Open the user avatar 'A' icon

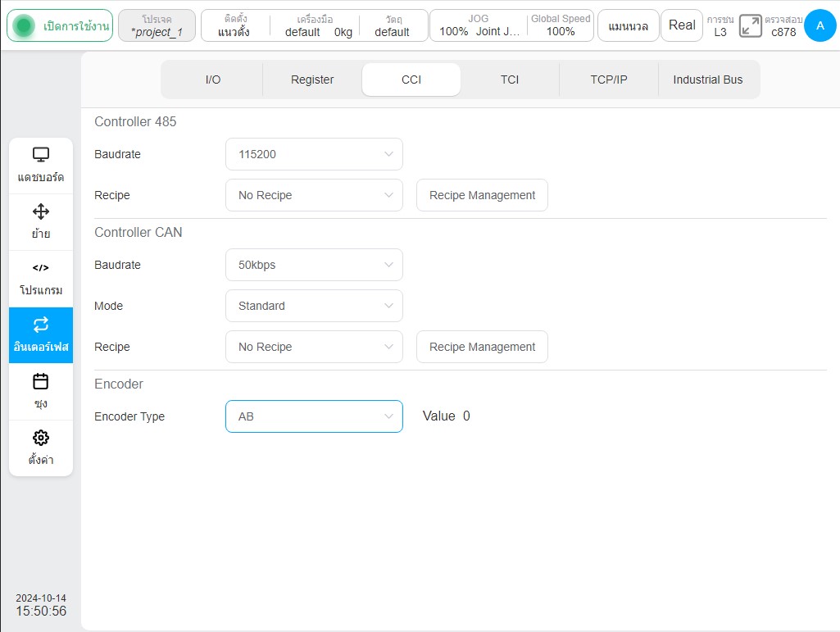click(820, 25)
